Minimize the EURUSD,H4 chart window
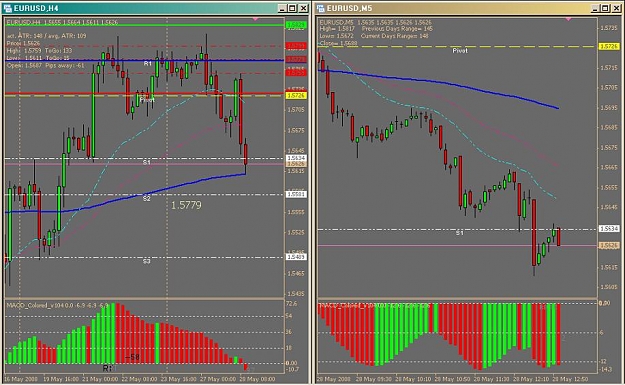This screenshot has width=625, height=385. pyautogui.click(x=282, y=8)
